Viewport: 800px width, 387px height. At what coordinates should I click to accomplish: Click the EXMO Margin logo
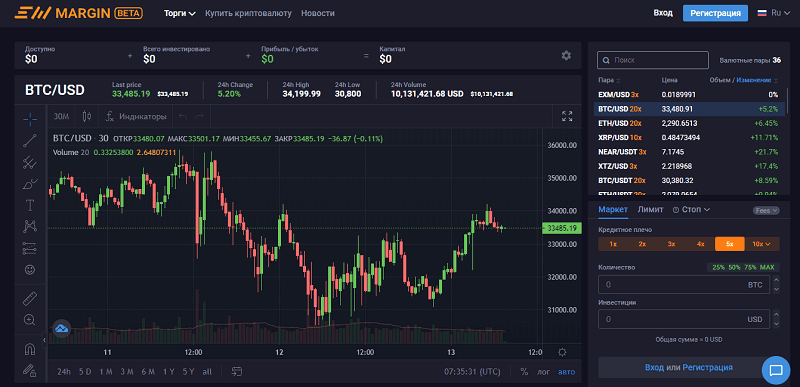[79, 13]
